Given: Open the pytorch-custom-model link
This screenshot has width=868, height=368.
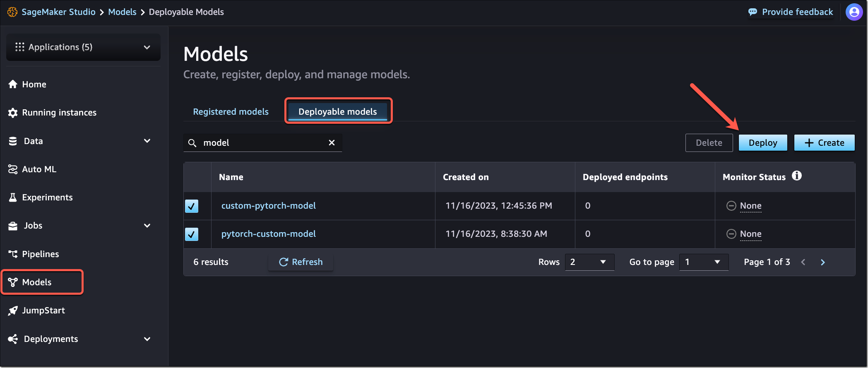Looking at the screenshot, I should (268, 234).
